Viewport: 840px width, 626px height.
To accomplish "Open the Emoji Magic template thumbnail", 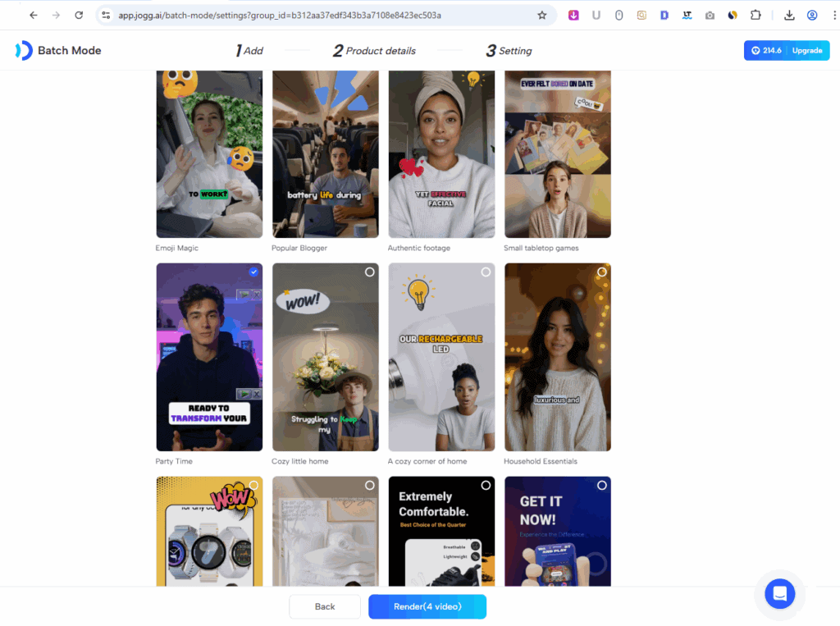I will [209, 154].
